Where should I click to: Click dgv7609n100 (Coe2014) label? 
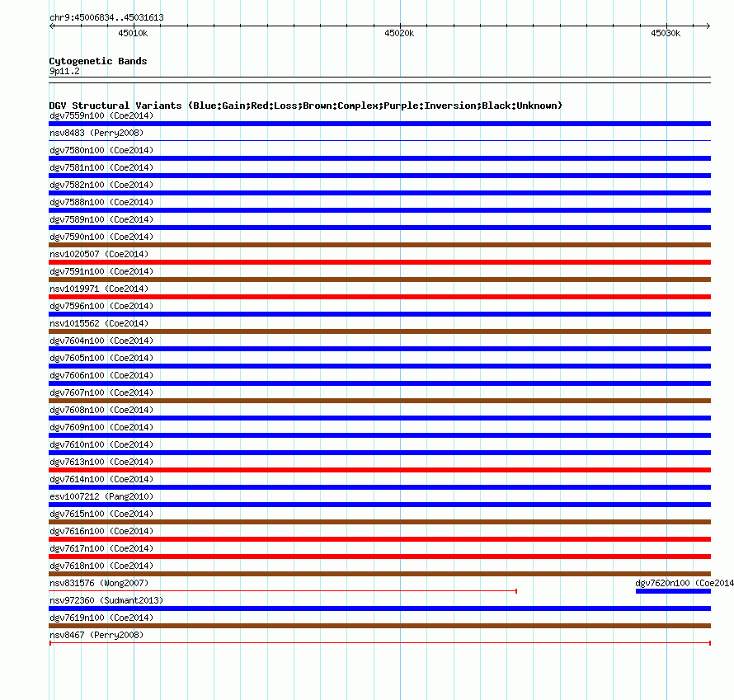click(x=101, y=427)
